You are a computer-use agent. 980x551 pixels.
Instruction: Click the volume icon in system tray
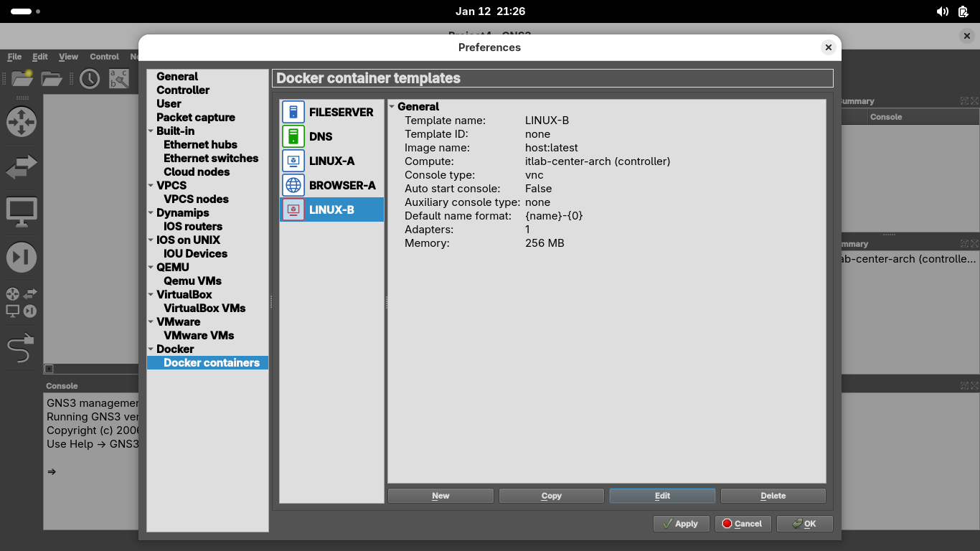pyautogui.click(x=943, y=11)
